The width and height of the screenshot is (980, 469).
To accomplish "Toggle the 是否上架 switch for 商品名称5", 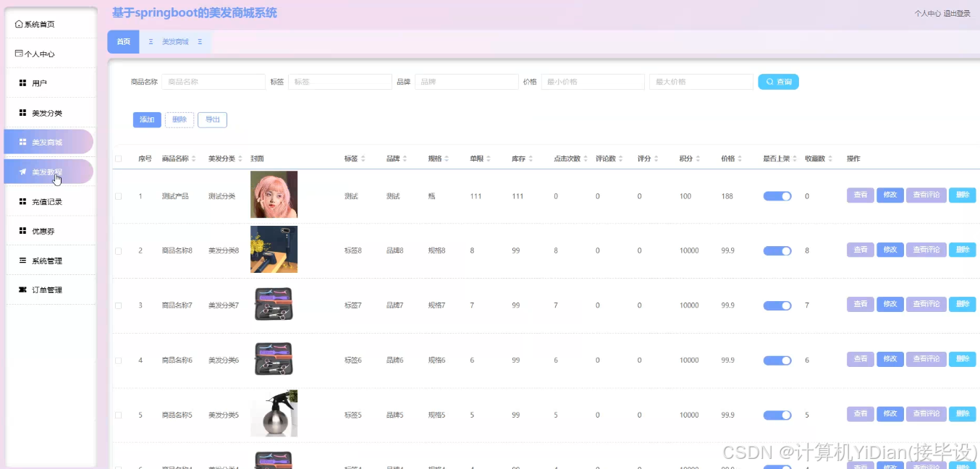I will 777,415.
